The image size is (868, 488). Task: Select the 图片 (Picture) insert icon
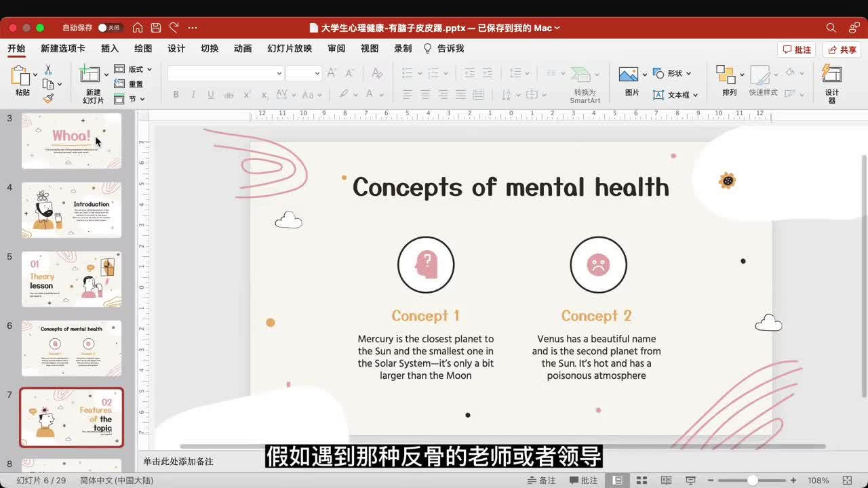629,75
